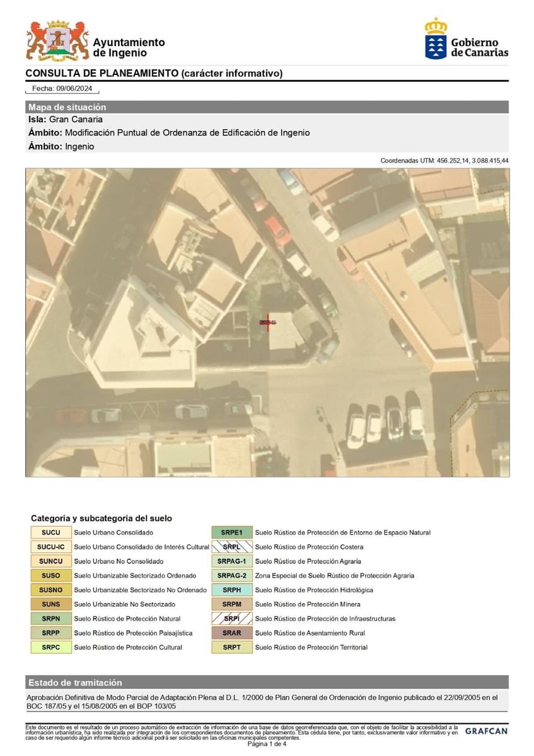
Task: Select the SUCU category swatch
Action: click(x=51, y=532)
